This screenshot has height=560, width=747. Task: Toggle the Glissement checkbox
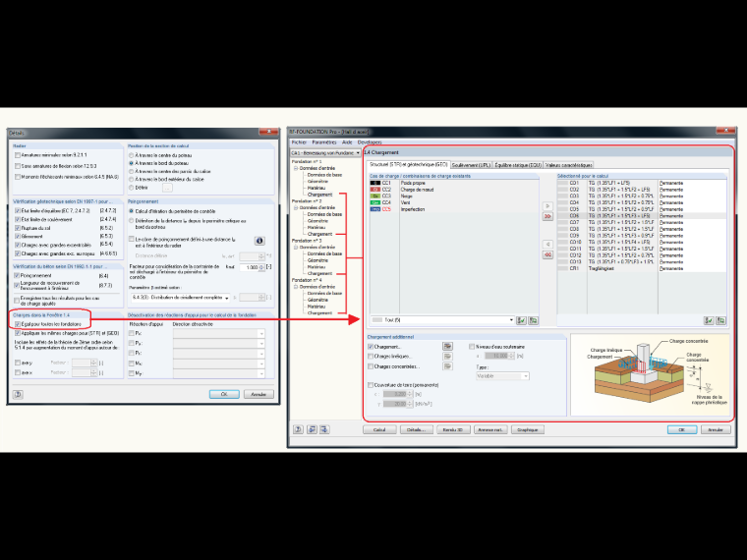point(18,237)
